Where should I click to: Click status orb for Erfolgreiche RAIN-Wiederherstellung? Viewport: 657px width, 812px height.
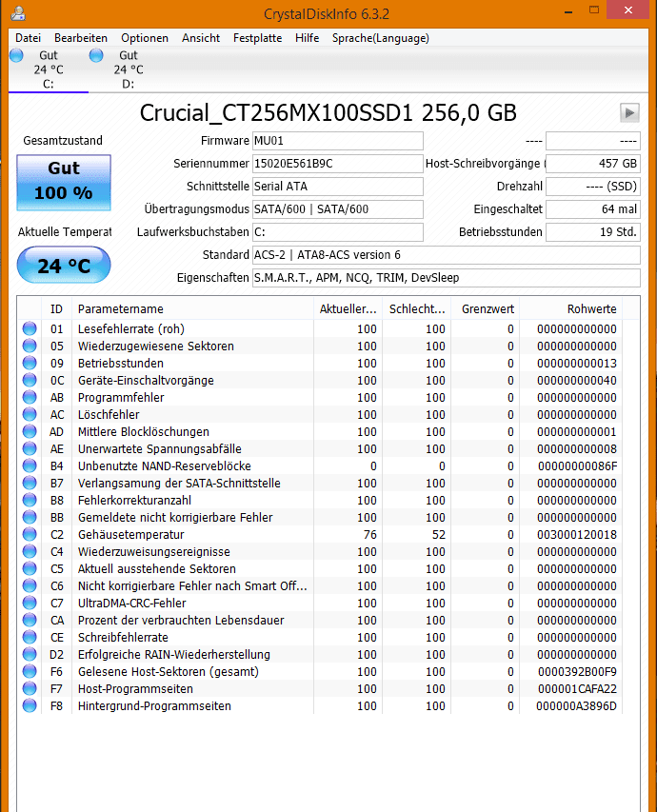coord(30,654)
